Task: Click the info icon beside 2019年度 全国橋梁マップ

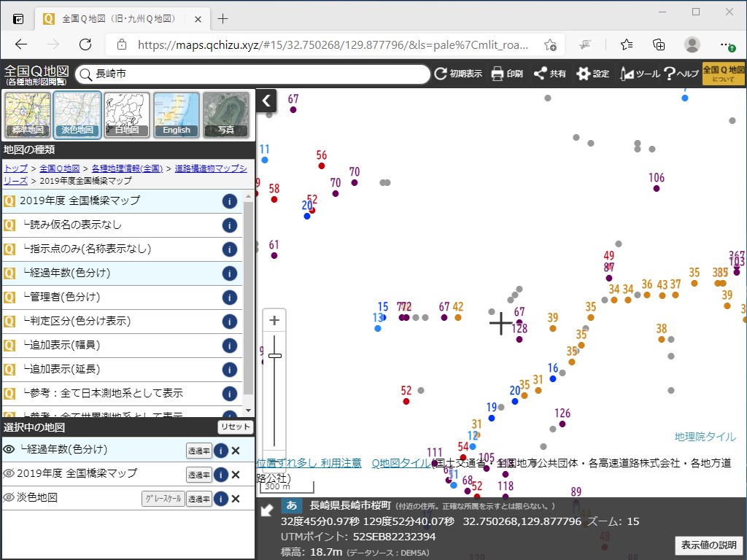Action: pyautogui.click(x=229, y=201)
